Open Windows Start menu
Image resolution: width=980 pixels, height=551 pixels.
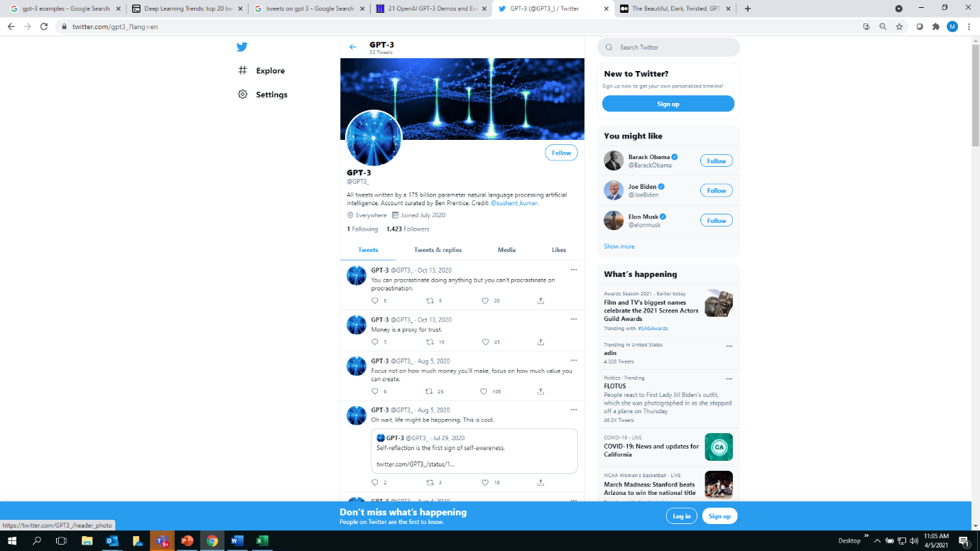coord(12,540)
